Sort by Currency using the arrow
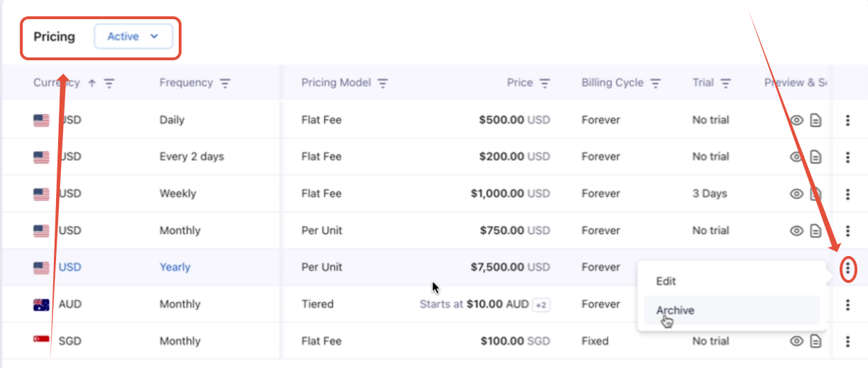 91,83
